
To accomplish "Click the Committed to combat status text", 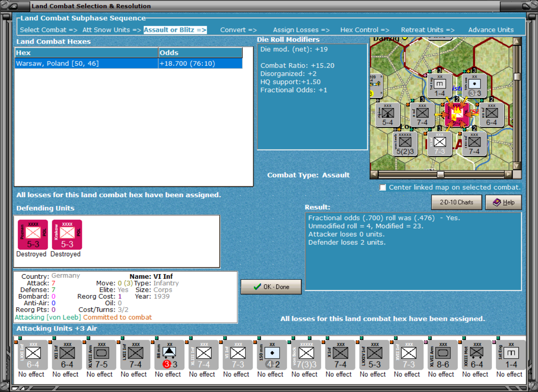I will point(117,317).
